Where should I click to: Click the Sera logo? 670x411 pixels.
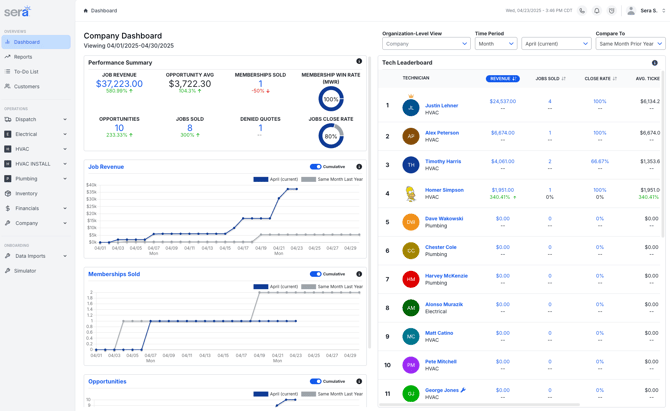coord(18,12)
